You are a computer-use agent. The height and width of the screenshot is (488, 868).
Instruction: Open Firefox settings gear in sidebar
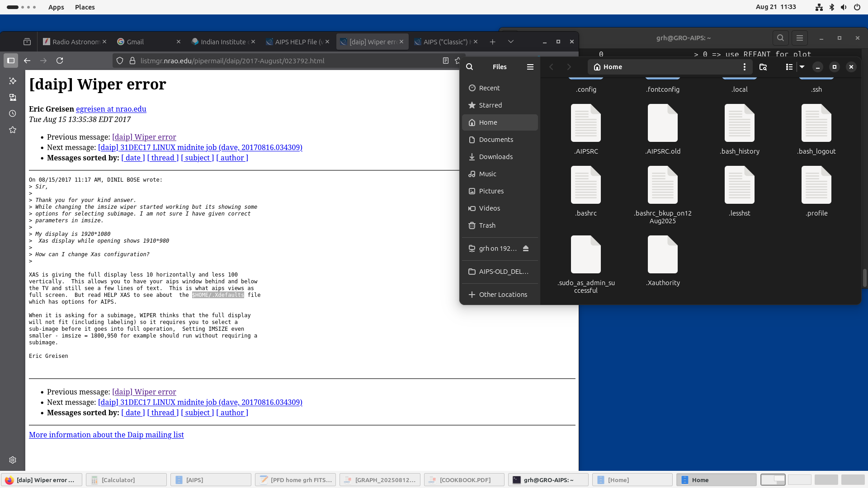[x=13, y=460]
